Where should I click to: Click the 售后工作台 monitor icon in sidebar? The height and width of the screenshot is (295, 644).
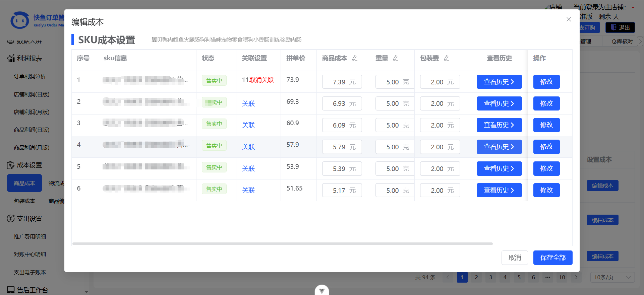pos(11,290)
